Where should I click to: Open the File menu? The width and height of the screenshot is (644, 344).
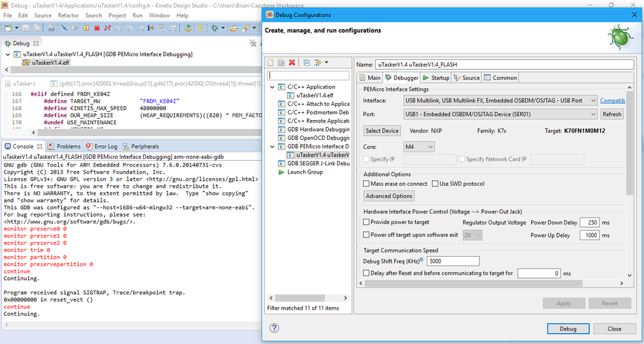pos(7,15)
